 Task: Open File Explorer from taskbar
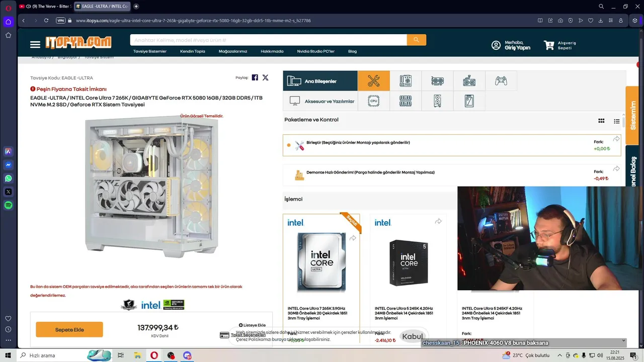coord(137,355)
